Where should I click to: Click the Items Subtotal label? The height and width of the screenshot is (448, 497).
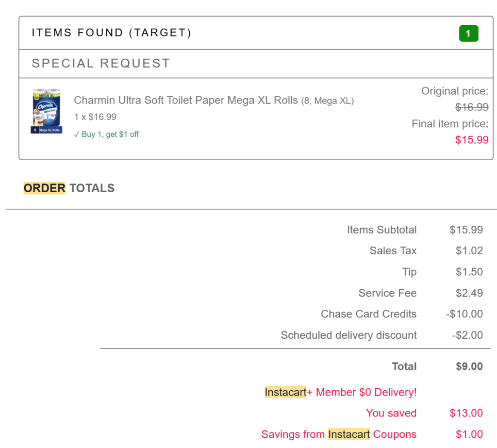[381, 230]
